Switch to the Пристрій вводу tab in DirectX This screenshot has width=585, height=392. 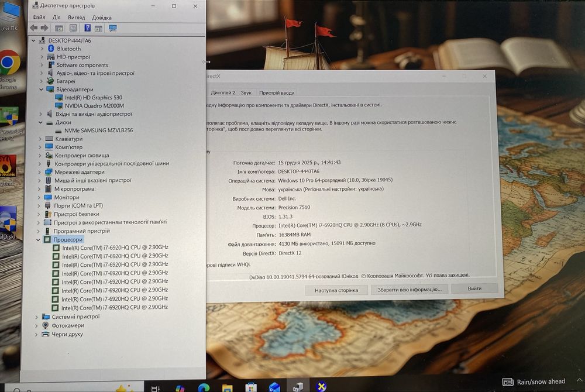[x=277, y=92]
